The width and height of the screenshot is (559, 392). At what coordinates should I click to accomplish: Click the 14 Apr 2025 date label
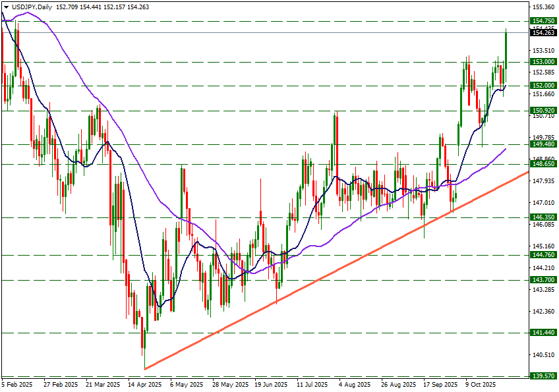click(145, 383)
